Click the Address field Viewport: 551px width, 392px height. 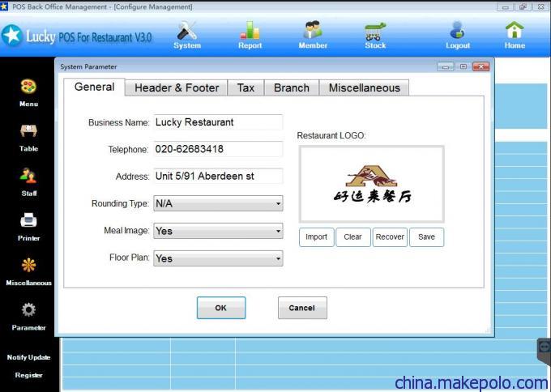[218, 176]
